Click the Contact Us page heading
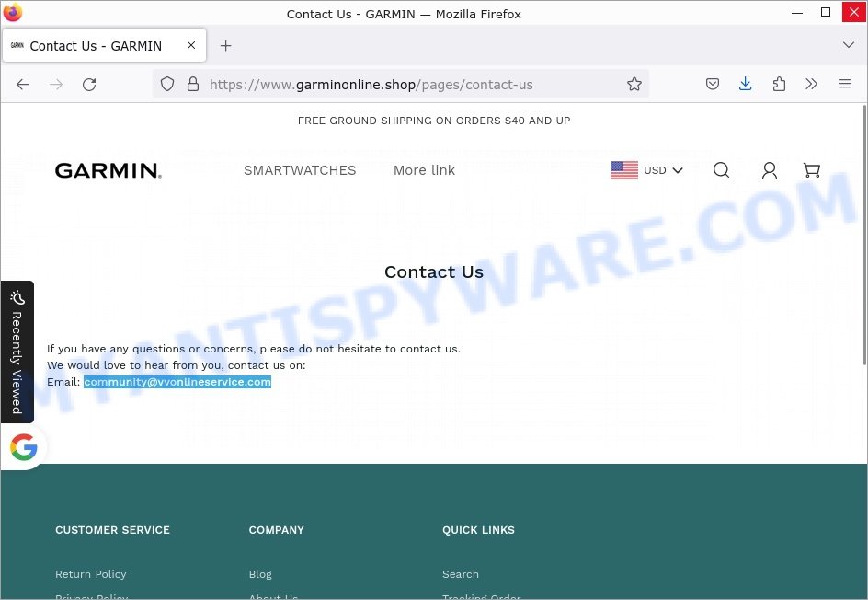 [434, 272]
